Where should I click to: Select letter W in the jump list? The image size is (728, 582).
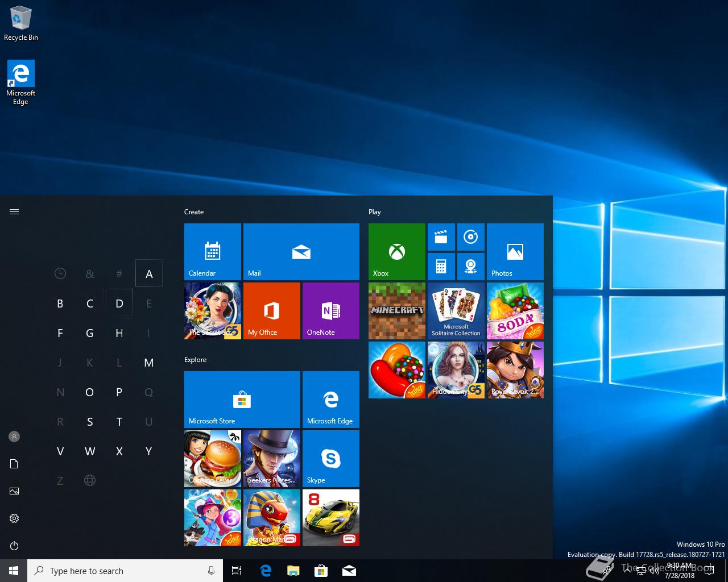coord(90,451)
